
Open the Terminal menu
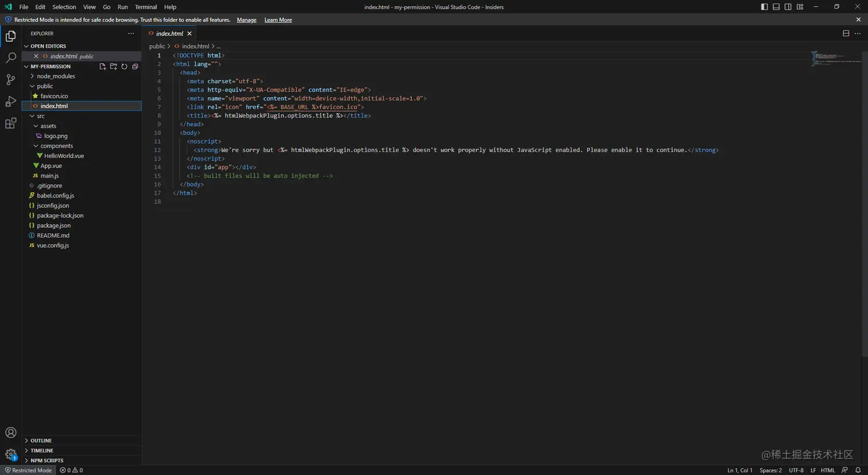[x=146, y=7]
